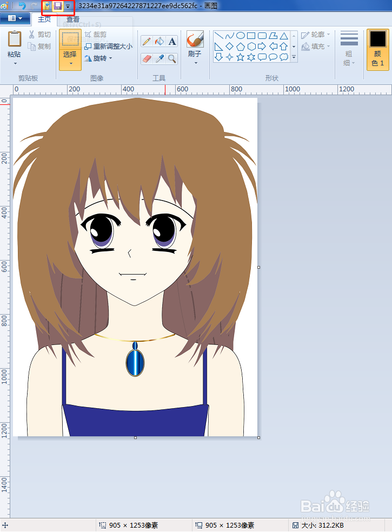Choose the Six-point star shape
The height and width of the screenshot is (532, 392).
251,57
